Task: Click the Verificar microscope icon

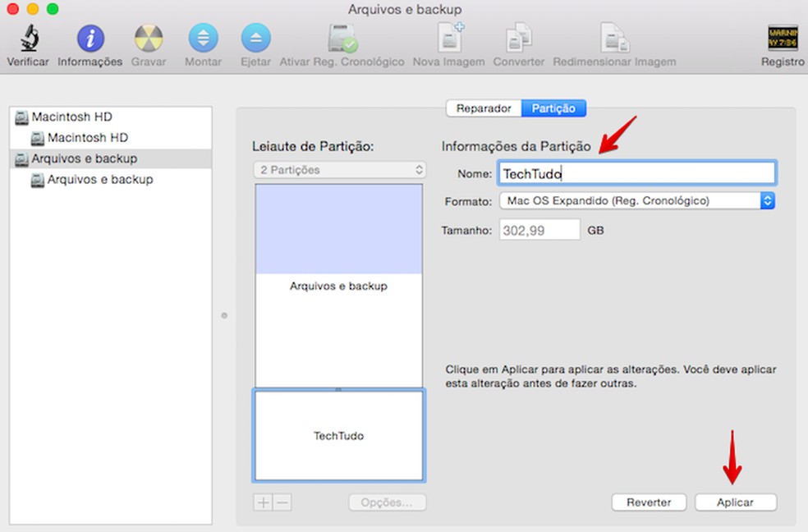Action: [x=28, y=39]
